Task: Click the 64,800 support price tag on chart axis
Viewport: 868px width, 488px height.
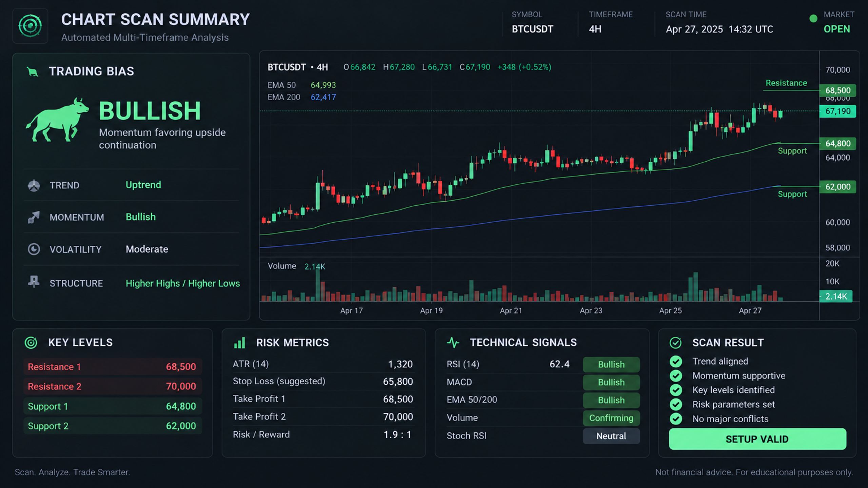Action: 837,143
